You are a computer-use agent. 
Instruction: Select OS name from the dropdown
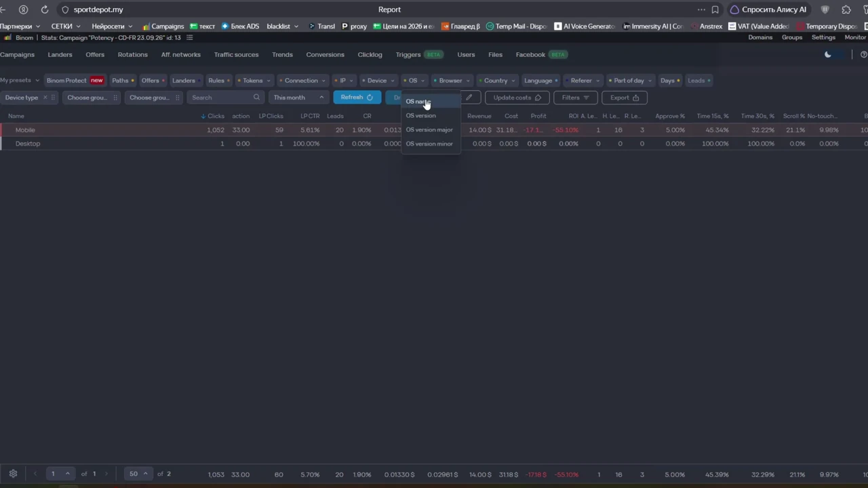pyautogui.click(x=431, y=102)
